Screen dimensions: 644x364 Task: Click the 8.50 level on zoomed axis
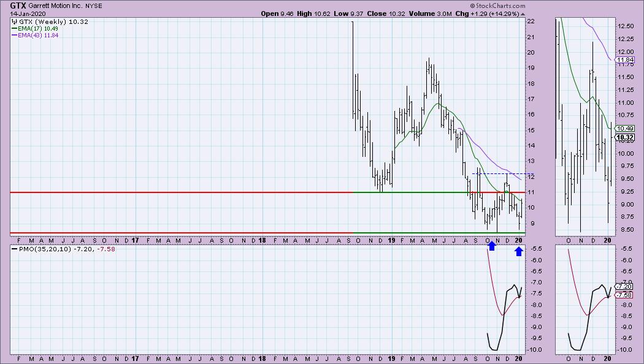tap(625, 230)
